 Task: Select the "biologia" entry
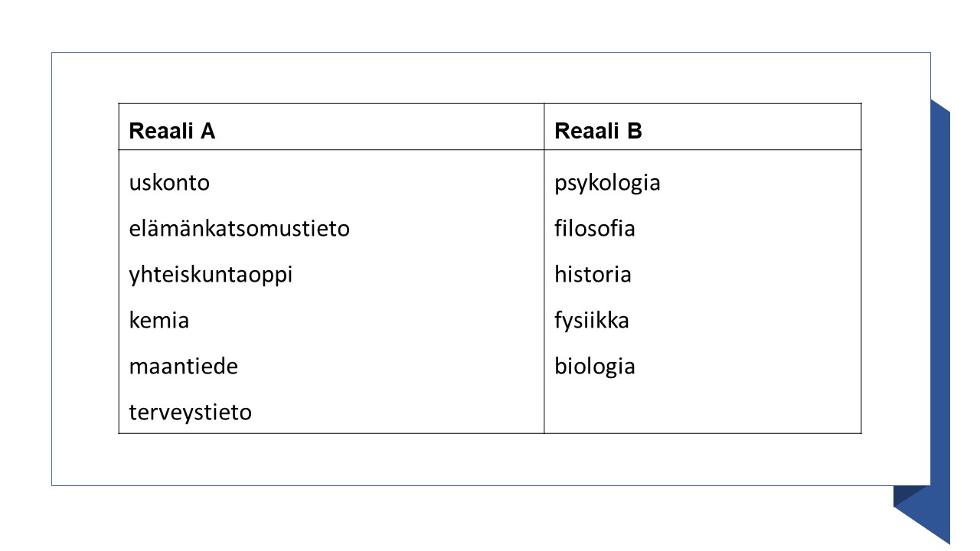[x=595, y=366]
